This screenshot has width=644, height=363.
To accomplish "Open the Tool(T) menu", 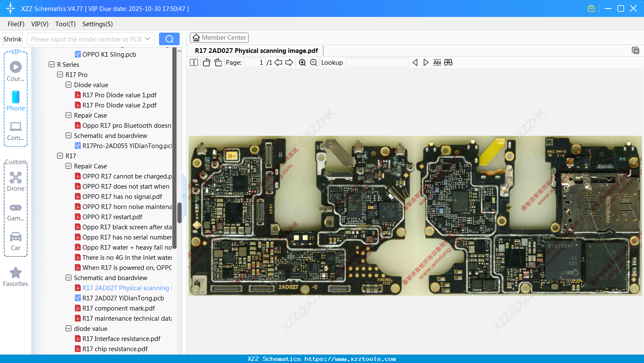I will point(66,24).
